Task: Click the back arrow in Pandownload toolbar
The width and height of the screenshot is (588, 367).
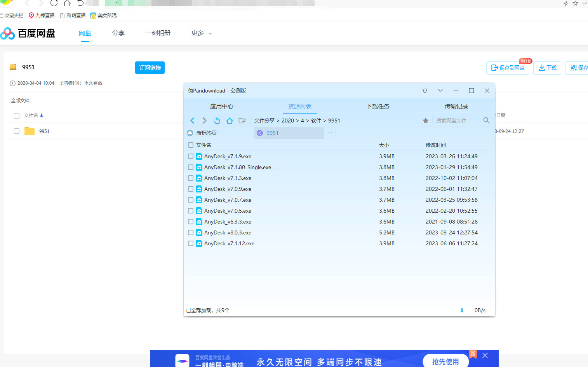Action: tap(192, 121)
